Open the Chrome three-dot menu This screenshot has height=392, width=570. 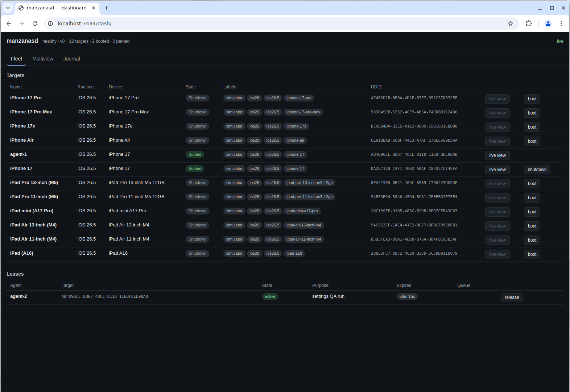pyautogui.click(x=561, y=24)
